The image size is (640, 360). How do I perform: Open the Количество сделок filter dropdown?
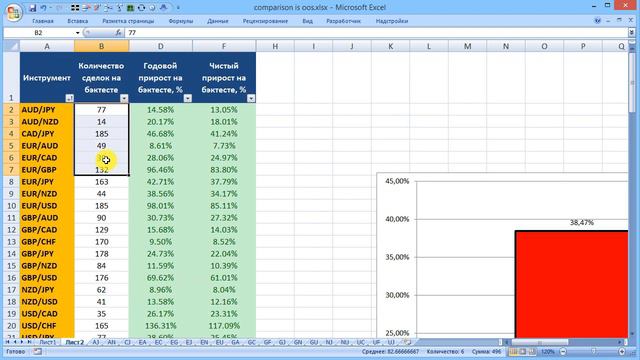(124, 98)
